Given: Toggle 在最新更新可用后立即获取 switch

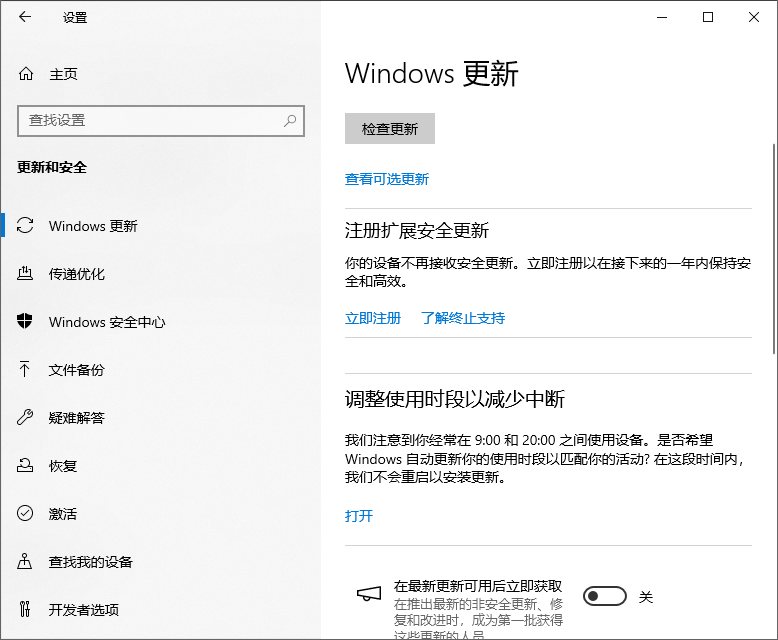Looking at the screenshot, I should tap(604, 596).
